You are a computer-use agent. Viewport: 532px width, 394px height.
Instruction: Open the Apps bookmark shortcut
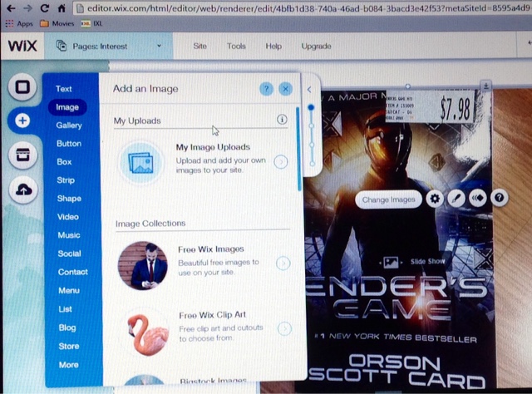pos(20,24)
